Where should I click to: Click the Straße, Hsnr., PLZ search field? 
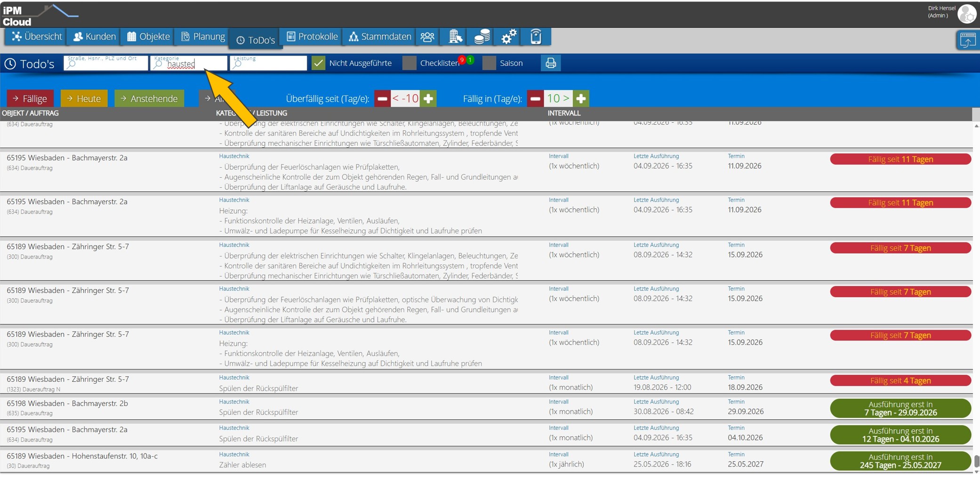coord(106,63)
